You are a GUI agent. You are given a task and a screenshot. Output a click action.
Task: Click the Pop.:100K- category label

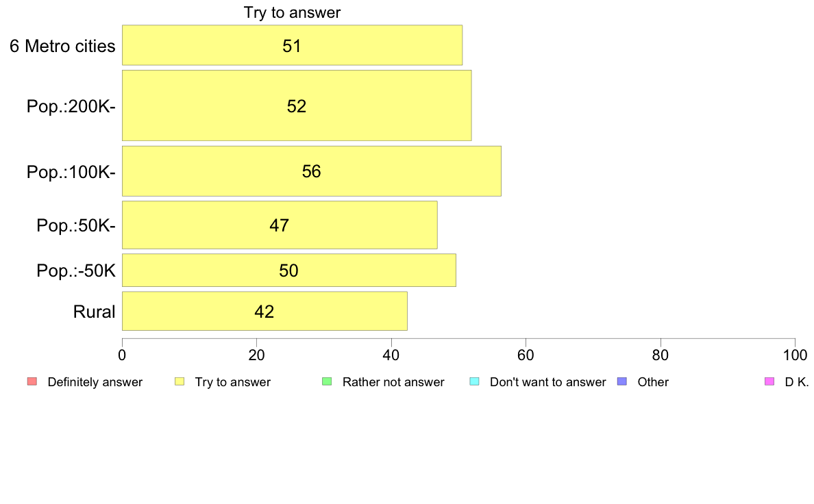71,172
